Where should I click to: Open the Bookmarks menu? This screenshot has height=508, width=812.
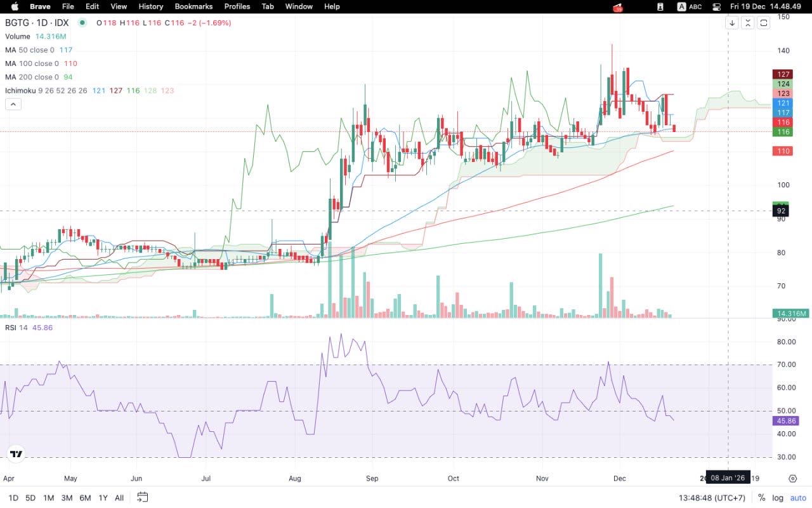tap(193, 6)
